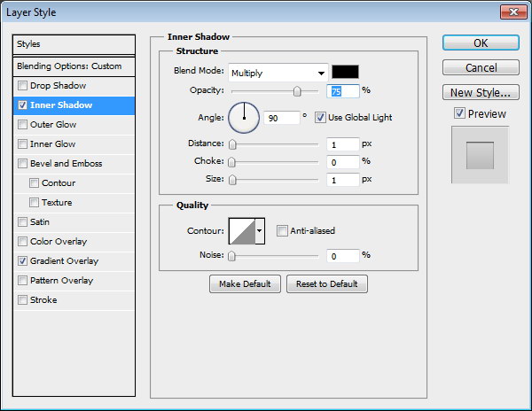The image size is (532, 411).
Task: Click the Contour curve thumbnail
Action: pos(241,231)
